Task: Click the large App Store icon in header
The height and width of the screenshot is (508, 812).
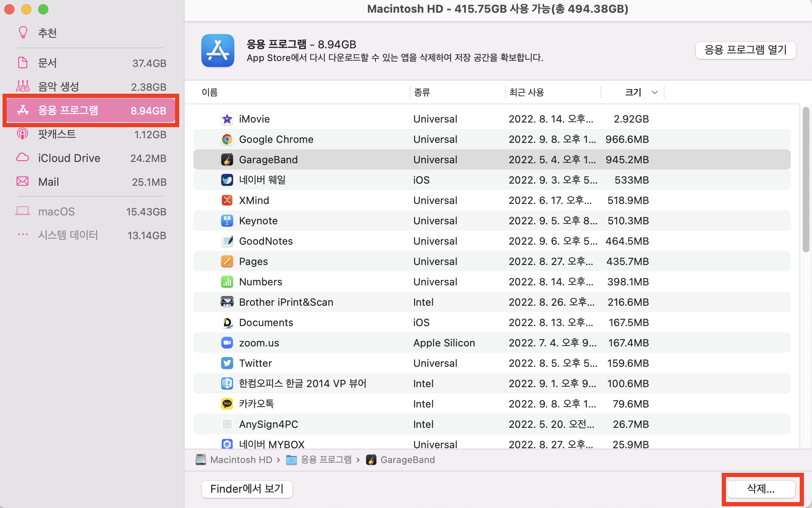Action: point(218,50)
